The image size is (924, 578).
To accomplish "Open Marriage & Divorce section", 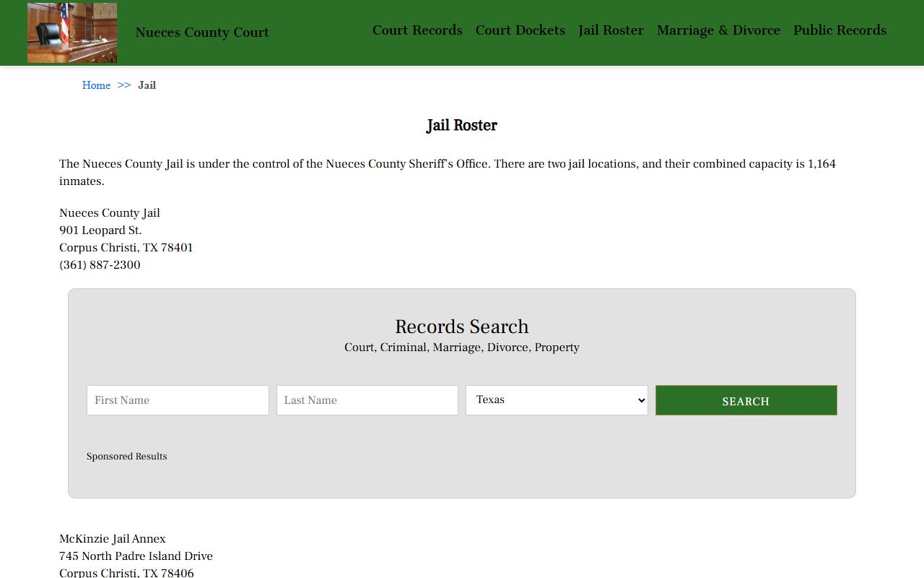I will (x=718, y=30).
